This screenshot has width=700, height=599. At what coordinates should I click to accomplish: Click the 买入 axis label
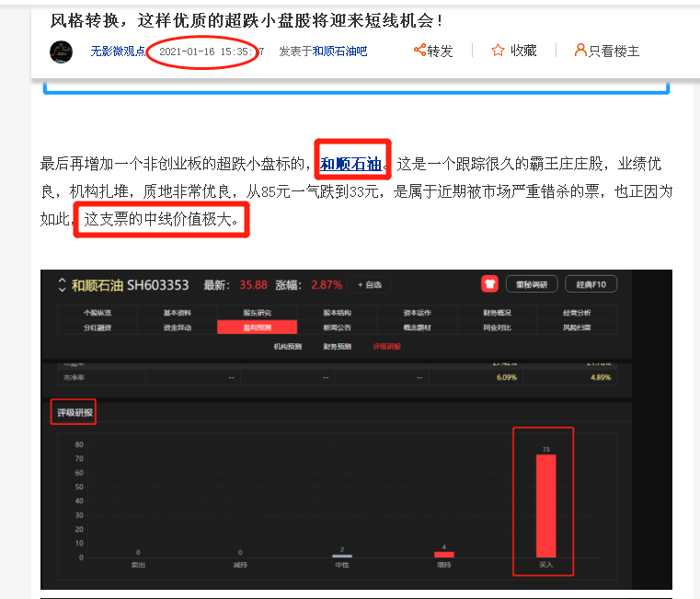click(x=546, y=565)
